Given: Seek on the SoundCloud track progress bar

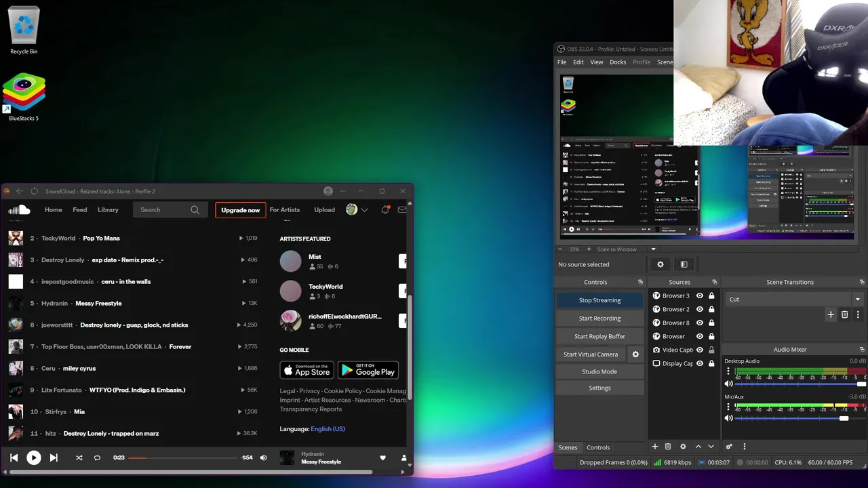Looking at the screenshot, I should tap(183, 458).
